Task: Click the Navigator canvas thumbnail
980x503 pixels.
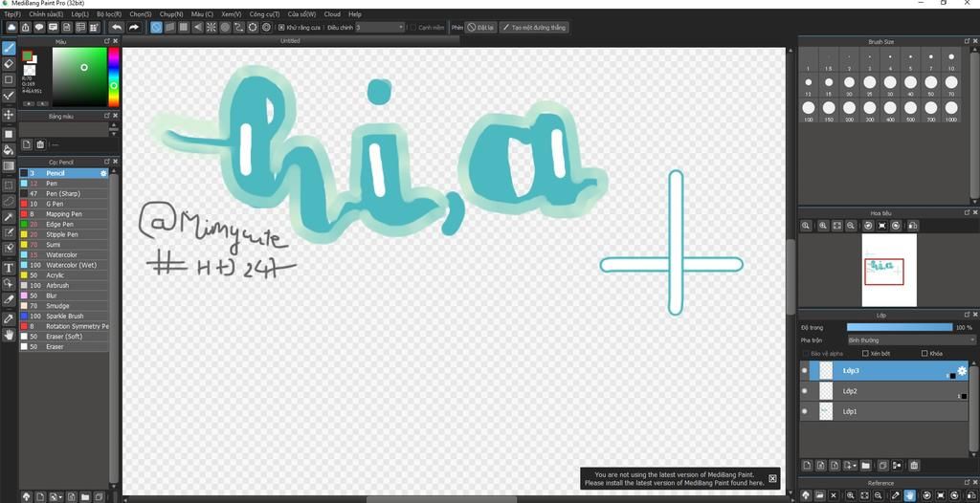Action: point(889,270)
